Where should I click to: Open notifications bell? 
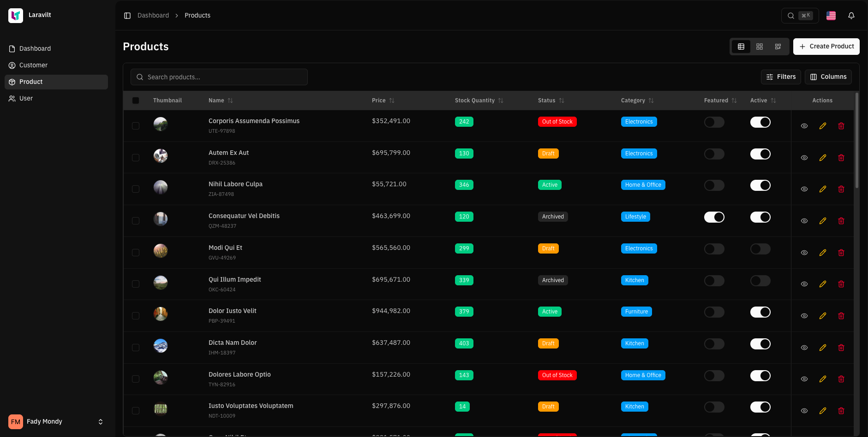coord(851,16)
